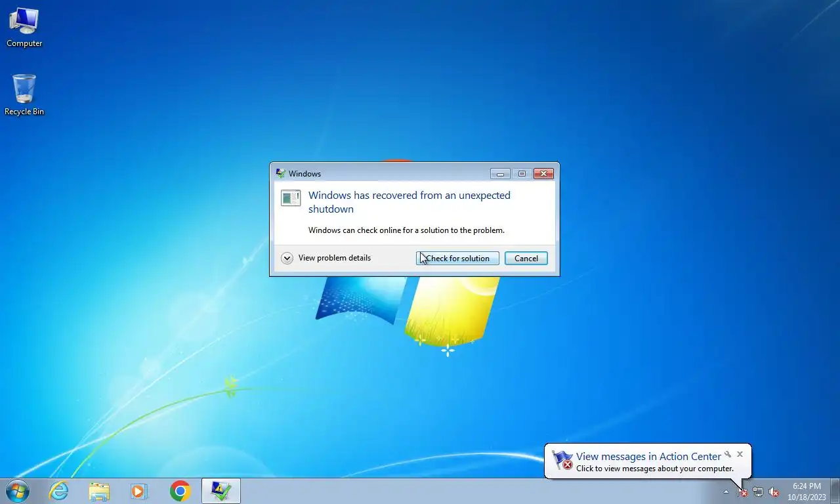The height and width of the screenshot is (504, 840).
Task: Expand View problem details chevron
Action: [287, 258]
